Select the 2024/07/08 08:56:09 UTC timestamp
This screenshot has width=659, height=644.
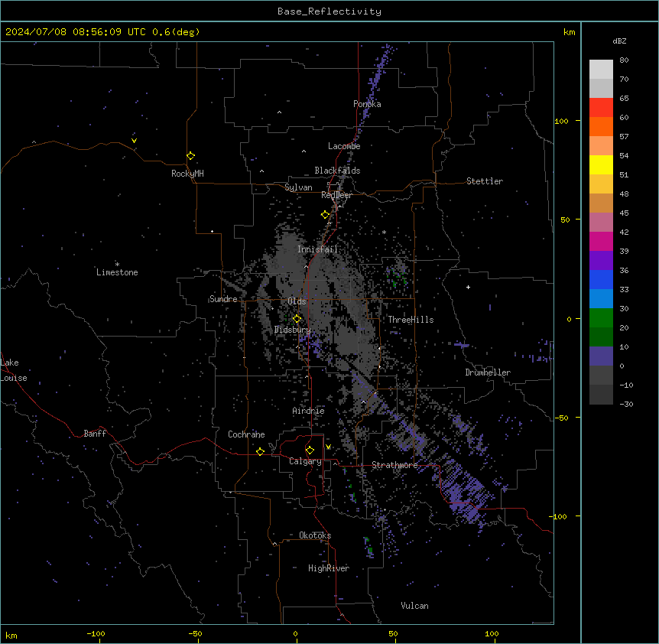[76, 32]
